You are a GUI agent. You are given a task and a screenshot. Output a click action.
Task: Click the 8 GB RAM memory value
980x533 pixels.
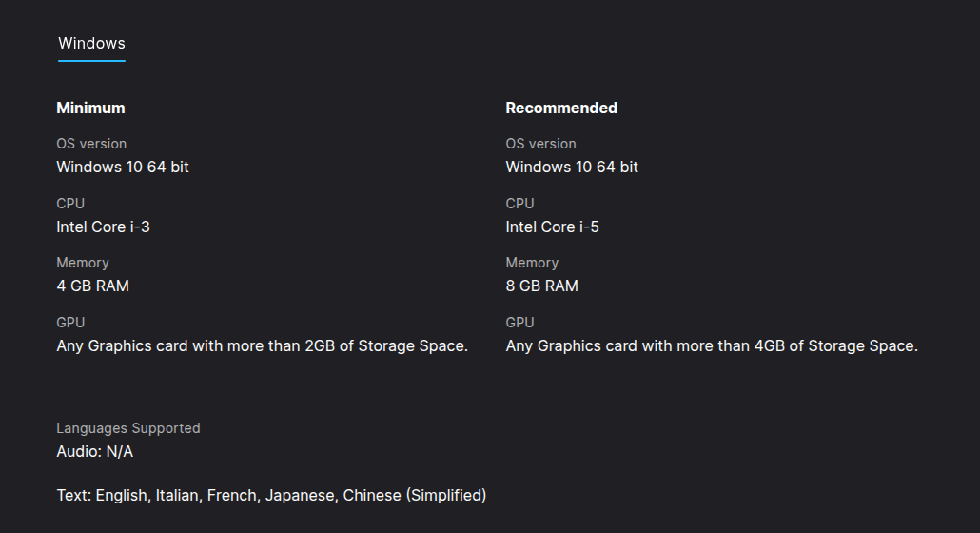pyautogui.click(x=541, y=286)
